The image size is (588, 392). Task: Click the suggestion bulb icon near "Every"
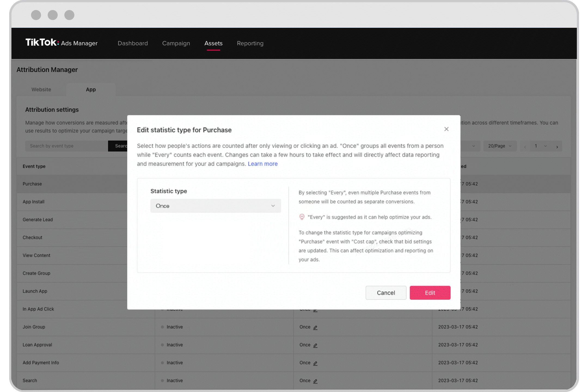[302, 217]
